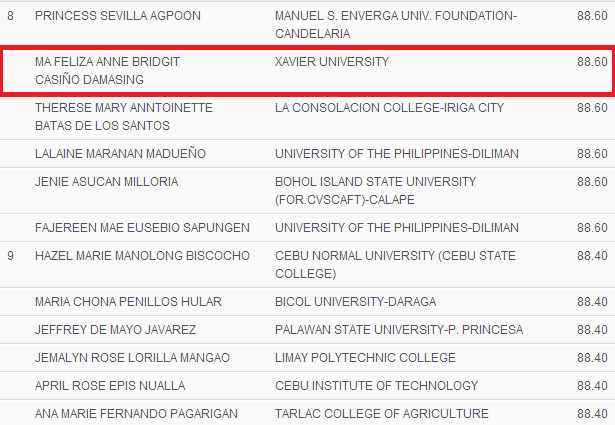Click the rank number 9 cell
This screenshot has height=425, width=615.
click(11, 256)
